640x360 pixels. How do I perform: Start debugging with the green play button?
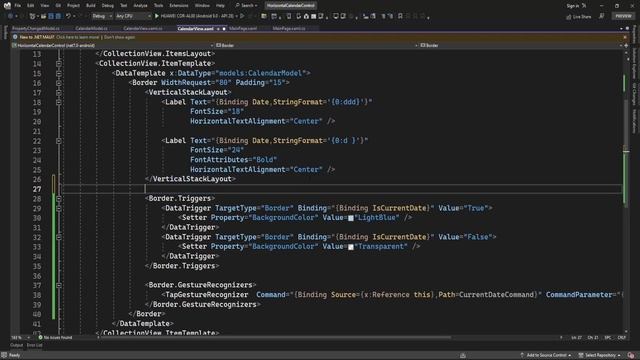coord(157,16)
